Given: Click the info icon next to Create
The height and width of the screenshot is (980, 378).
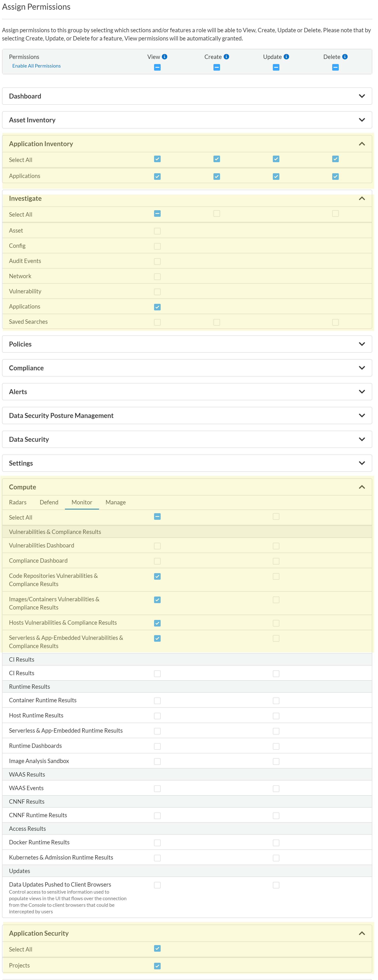Looking at the screenshot, I should point(226,57).
